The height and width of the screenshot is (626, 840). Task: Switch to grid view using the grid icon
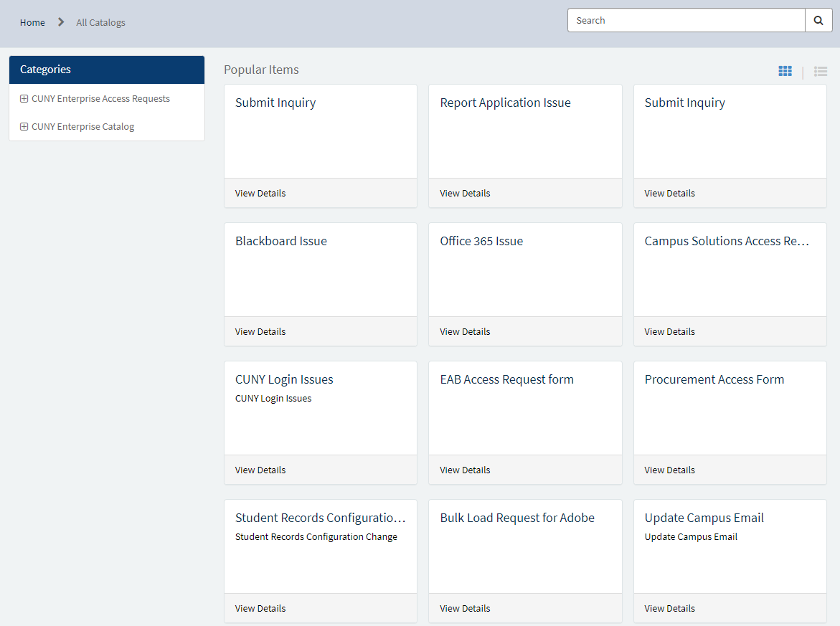tap(785, 71)
